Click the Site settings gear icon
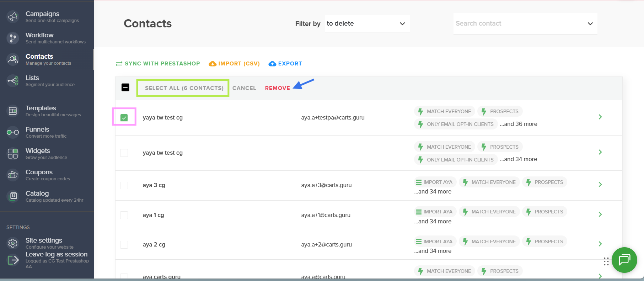Image resolution: width=644 pixels, height=281 pixels. coord(13,243)
